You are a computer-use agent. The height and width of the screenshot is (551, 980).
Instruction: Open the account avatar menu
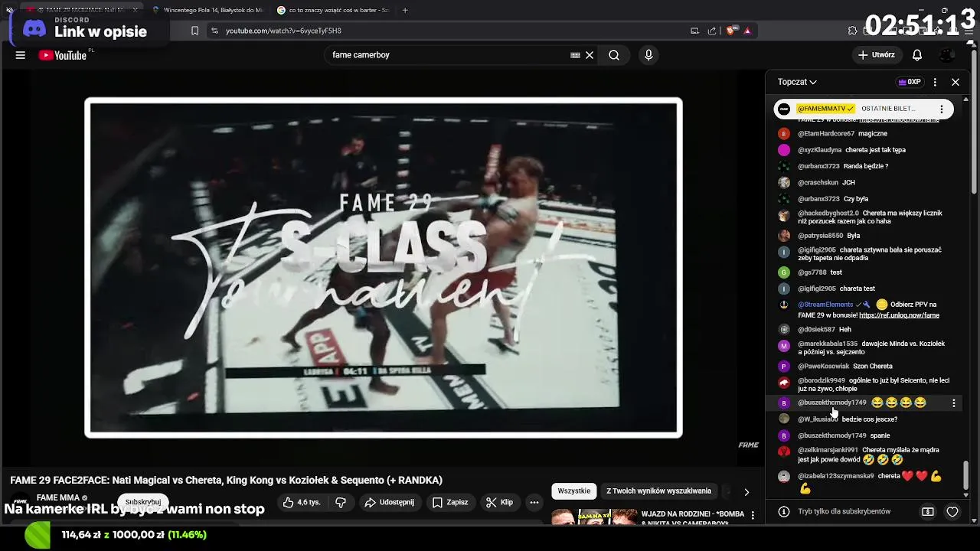947,55
